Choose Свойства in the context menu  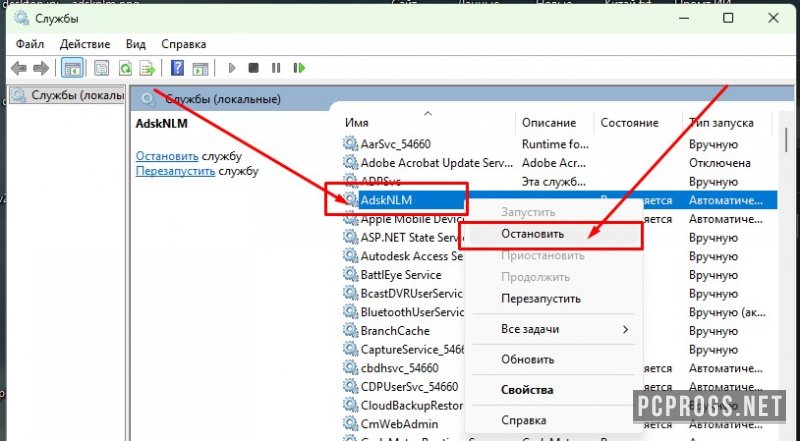pos(554,390)
